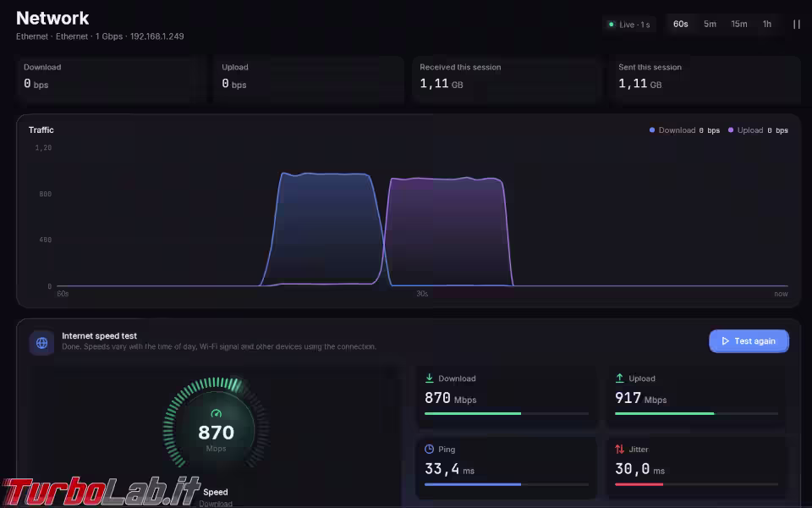Click the Download speed progress bar
The height and width of the screenshot is (508, 812).
tap(507, 414)
